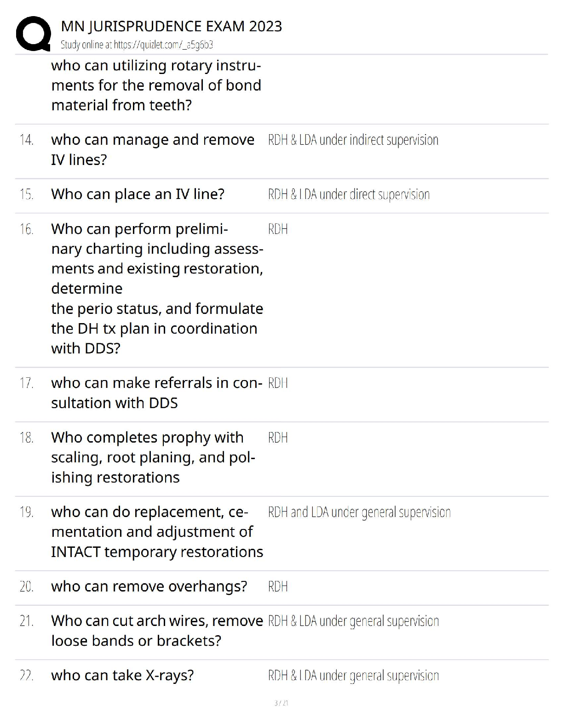Select question 21 about cutting arch wires

[156, 630]
